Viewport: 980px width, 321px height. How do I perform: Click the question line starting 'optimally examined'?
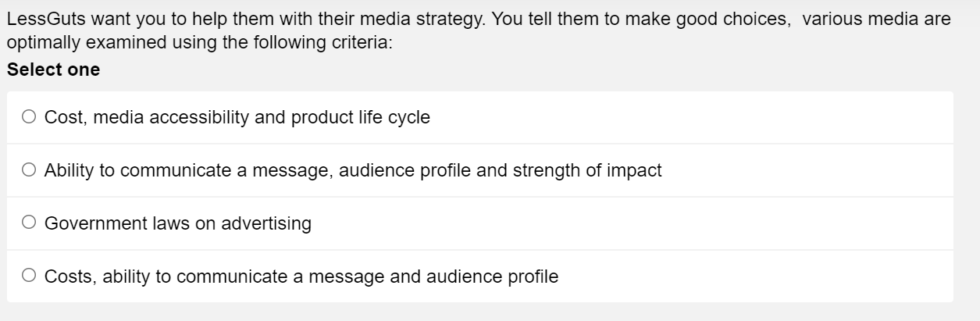coord(199,42)
